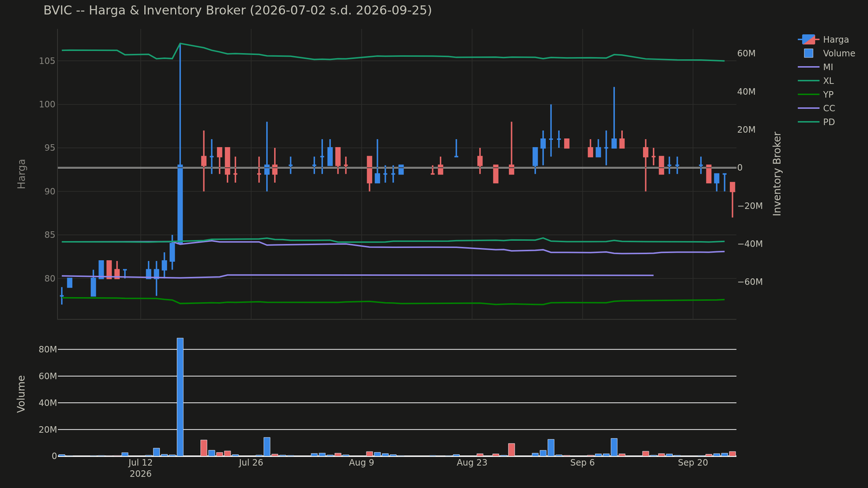The height and width of the screenshot is (488, 868).
Task: Hide the XL broker line in legend
Action: 816,81
